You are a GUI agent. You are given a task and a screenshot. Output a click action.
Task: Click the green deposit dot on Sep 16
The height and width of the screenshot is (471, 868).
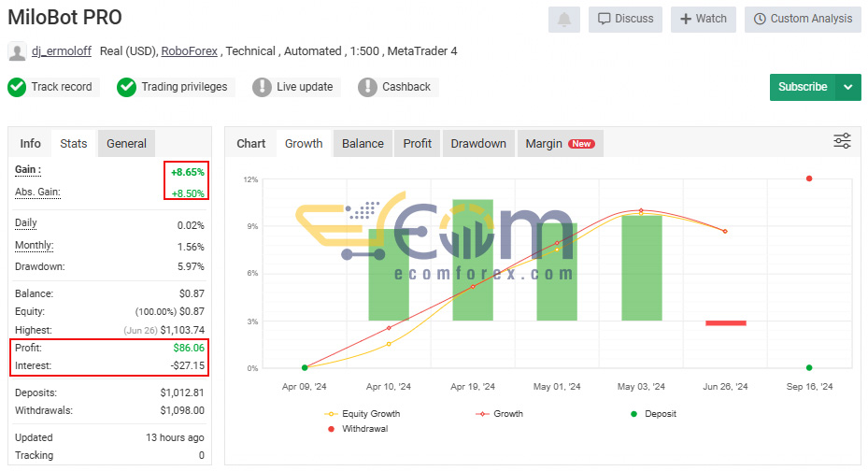pos(809,367)
